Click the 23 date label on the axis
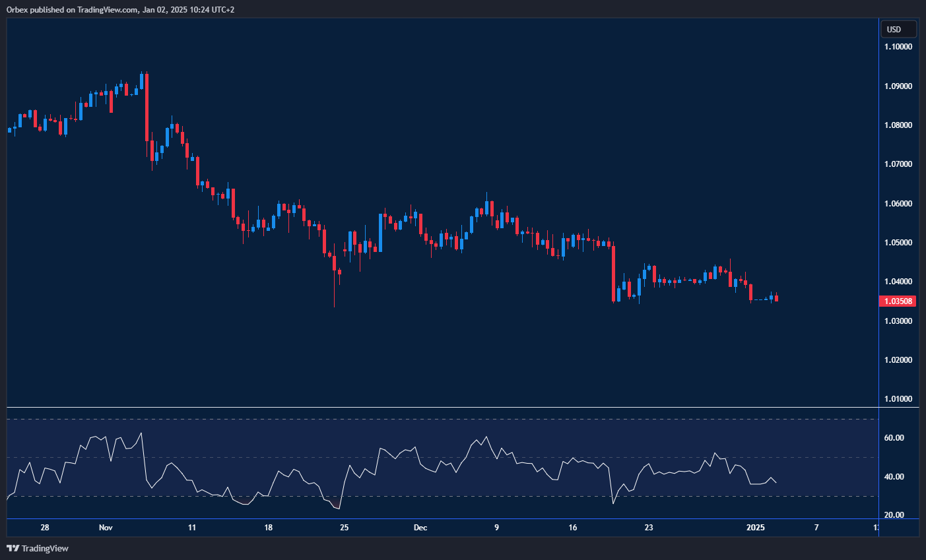This screenshot has width=926, height=560. pyautogui.click(x=649, y=528)
